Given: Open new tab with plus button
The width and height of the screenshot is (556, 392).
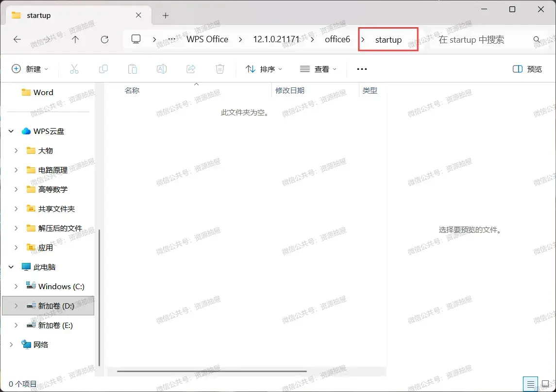Looking at the screenshot, I should click(x=165, y=16).
